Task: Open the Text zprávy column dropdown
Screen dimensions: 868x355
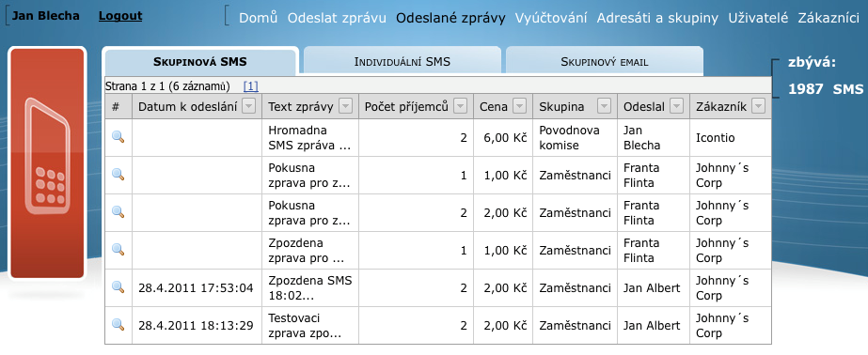Action: pos(345,106)
